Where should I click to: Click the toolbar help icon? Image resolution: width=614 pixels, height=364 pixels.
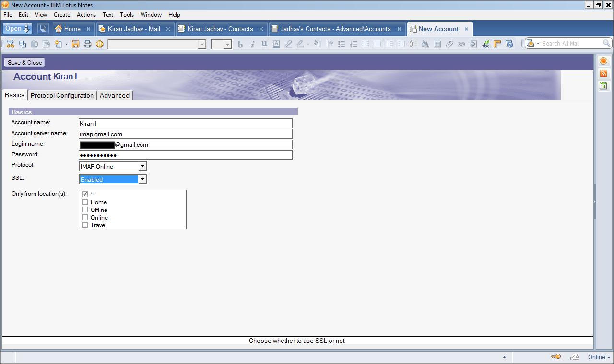coord(509,44)
